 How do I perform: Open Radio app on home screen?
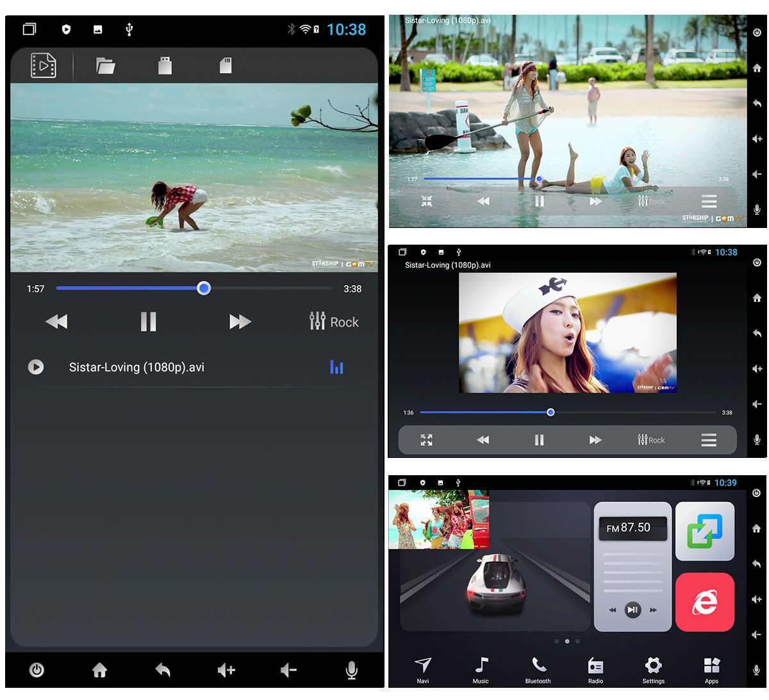596,671
